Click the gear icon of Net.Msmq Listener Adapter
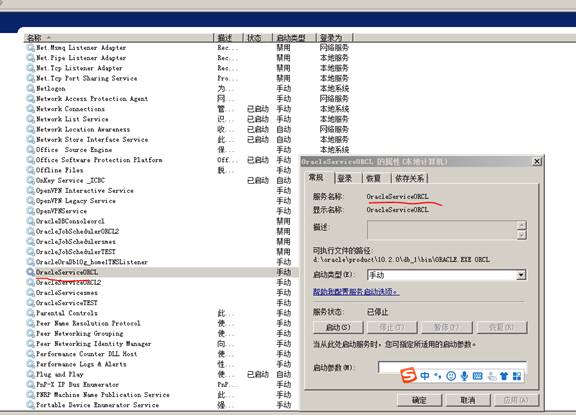The image size is (576, 415). [x=30, y=48]
